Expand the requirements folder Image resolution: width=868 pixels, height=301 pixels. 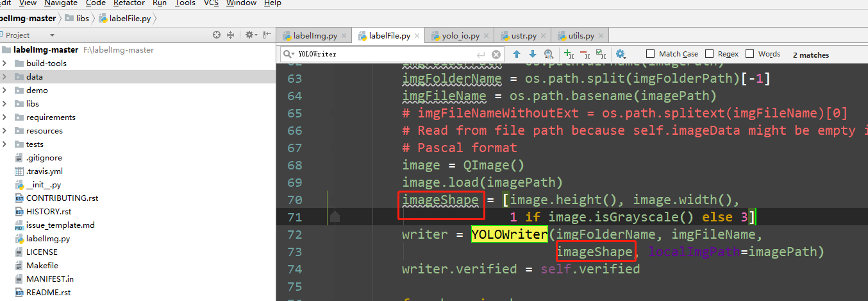tap(4, 117)
